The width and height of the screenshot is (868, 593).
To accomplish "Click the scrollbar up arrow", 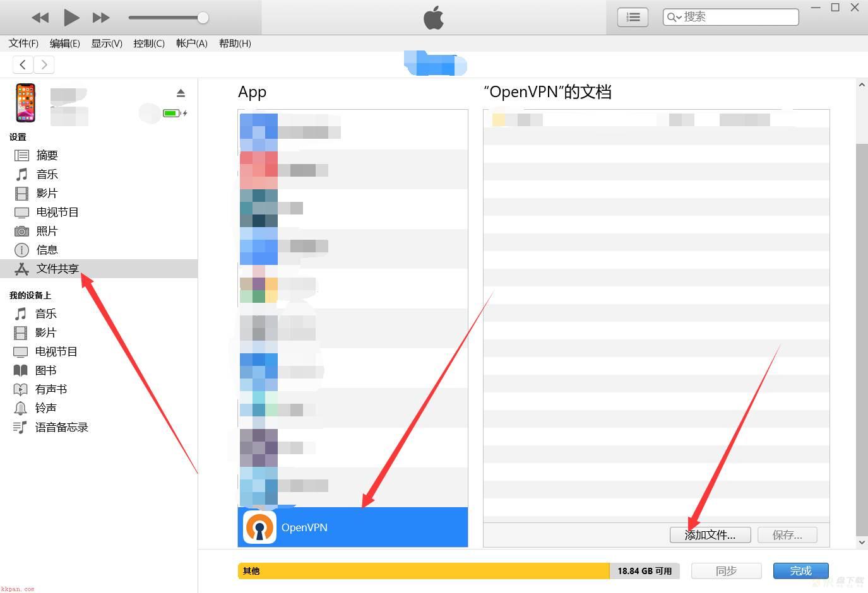I will coord(862,85).
